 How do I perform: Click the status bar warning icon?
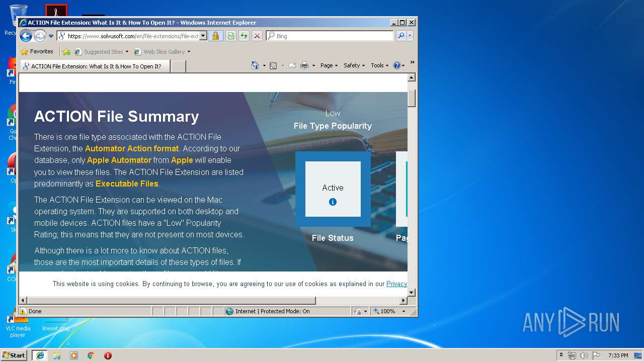pyautogui.click(x=23, y=311)
